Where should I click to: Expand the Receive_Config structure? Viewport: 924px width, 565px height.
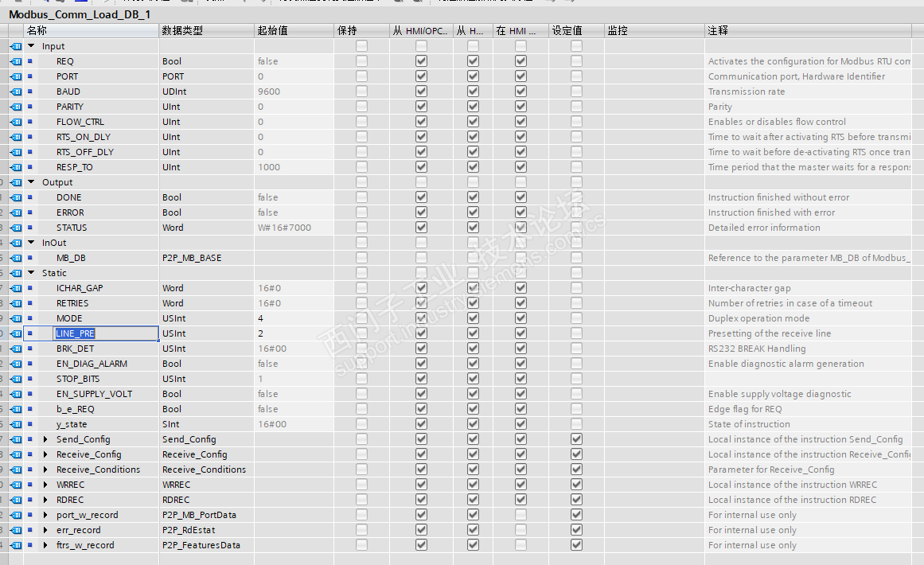click(45, 455)
